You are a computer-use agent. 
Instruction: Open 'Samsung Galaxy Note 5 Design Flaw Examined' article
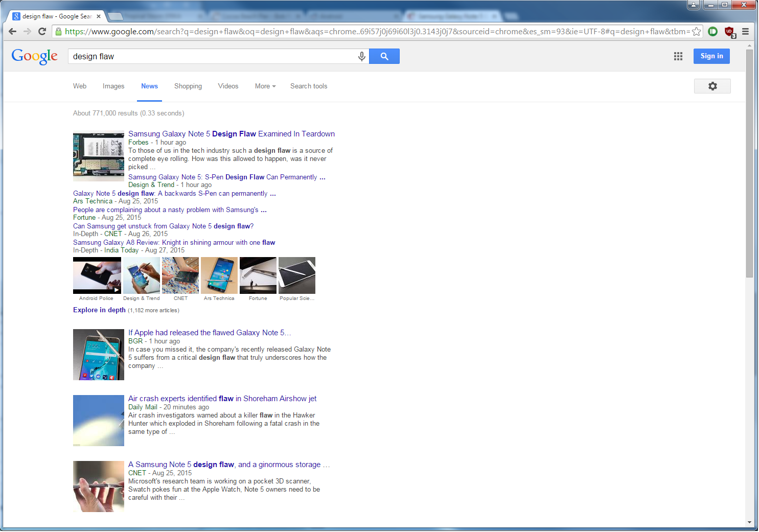(232, 134)
